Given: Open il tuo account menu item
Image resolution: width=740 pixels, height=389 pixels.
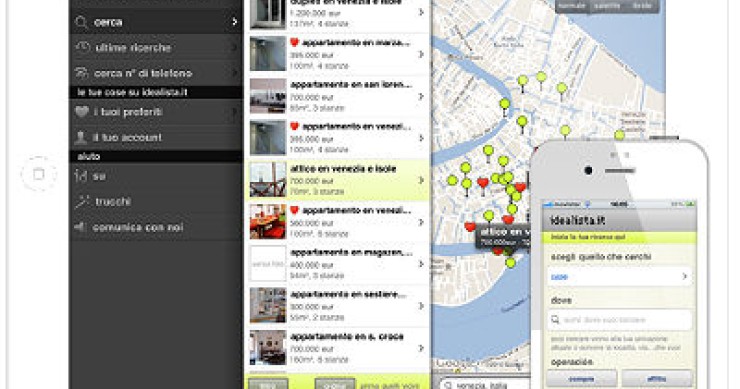Looking at the screenshot, I should [x=156, y=137].
